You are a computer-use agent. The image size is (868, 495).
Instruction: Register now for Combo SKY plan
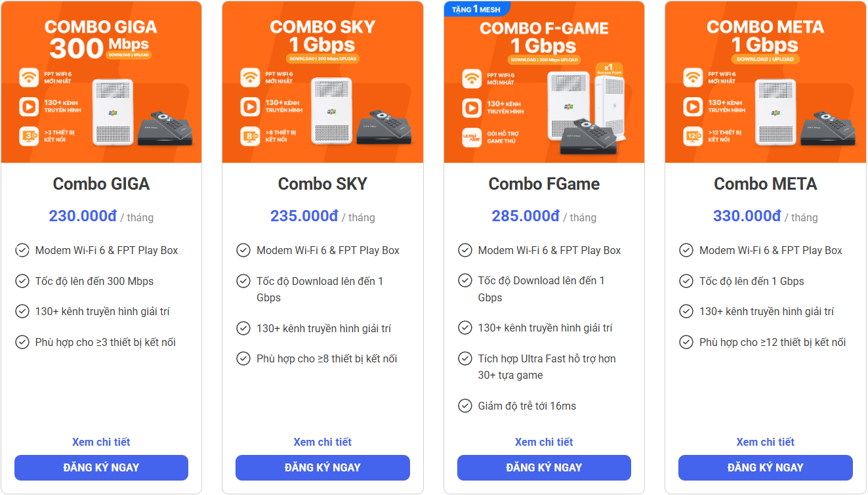pos(322,467)
